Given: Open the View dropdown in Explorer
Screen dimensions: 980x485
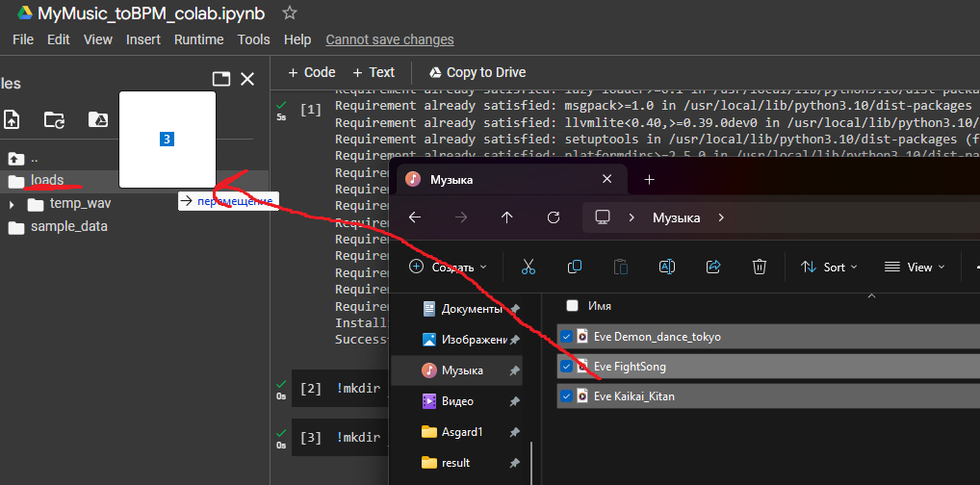Looking at the screenshot, I should 914,267.
